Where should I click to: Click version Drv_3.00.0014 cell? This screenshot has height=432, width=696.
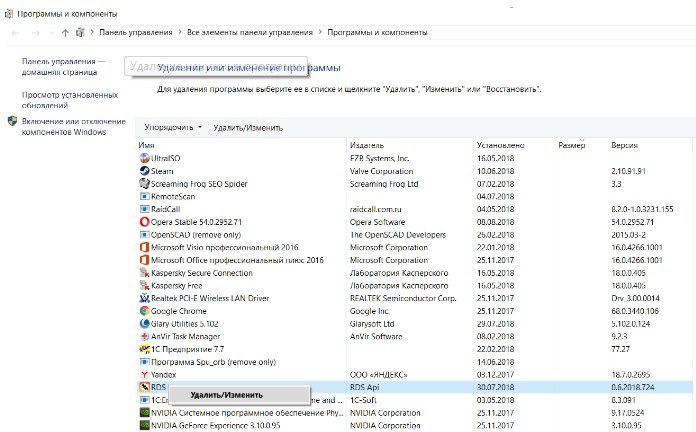point(635,298)
